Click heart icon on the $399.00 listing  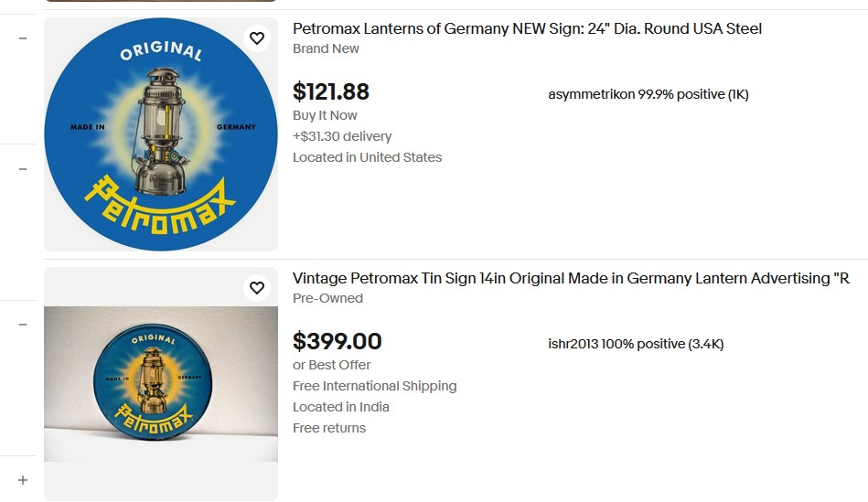pos(257,288)
